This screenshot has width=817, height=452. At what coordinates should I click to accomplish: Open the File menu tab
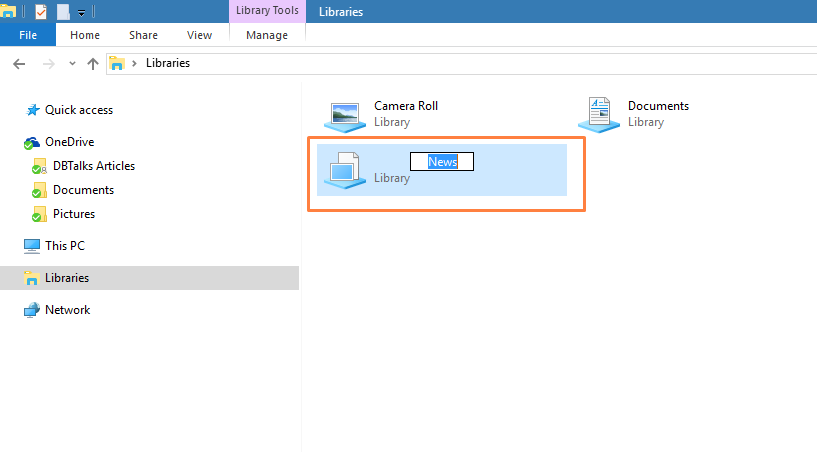(28, 35)
